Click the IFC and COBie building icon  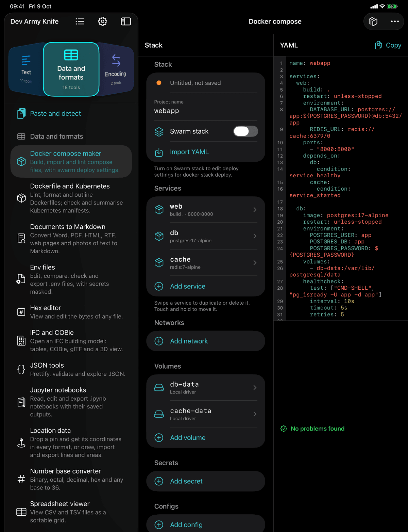click(x=21, y=341)
